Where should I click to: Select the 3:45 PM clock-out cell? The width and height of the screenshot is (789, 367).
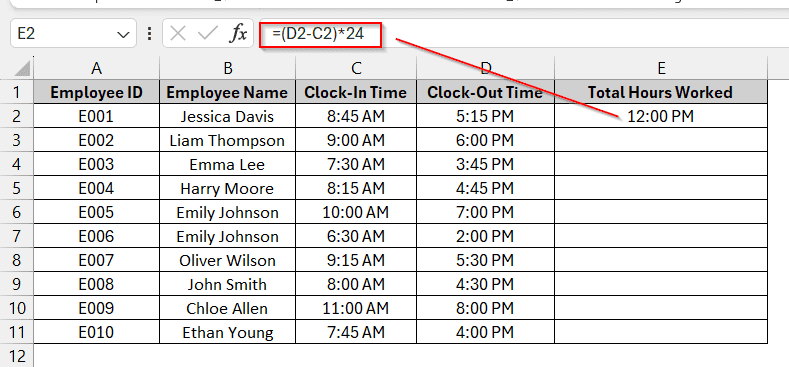[486, 164]
